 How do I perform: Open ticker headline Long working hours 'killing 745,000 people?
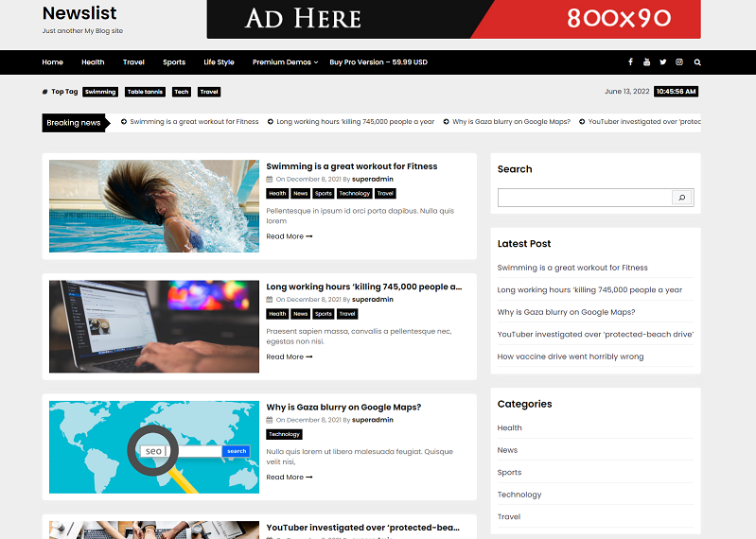point(356,122)
